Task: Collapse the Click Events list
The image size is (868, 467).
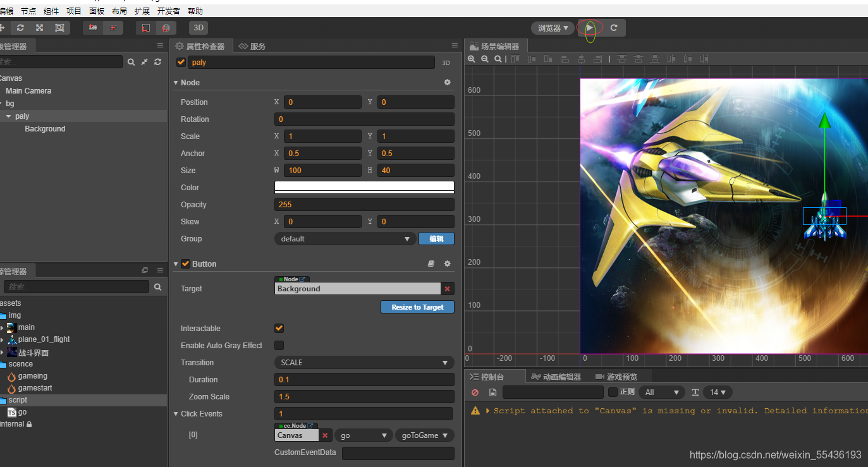Action: 176,414
